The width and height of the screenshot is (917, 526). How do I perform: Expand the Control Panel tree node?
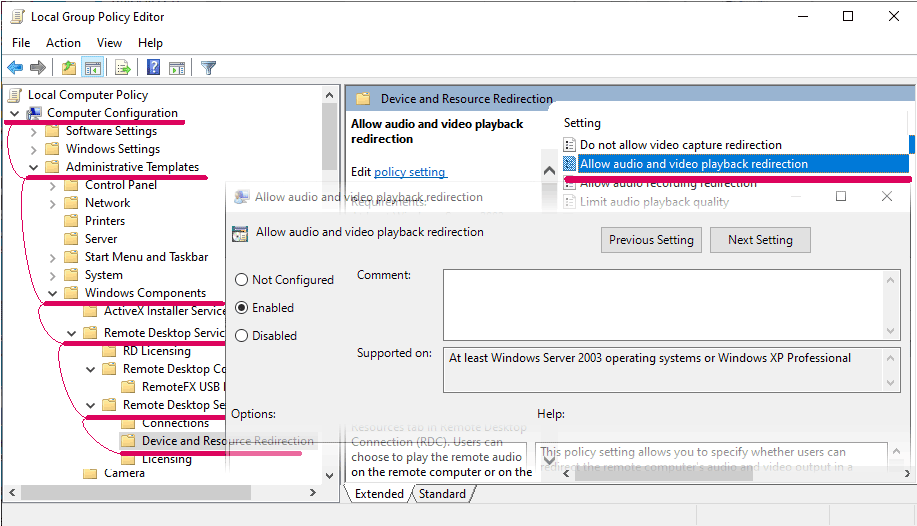[53, 185]
